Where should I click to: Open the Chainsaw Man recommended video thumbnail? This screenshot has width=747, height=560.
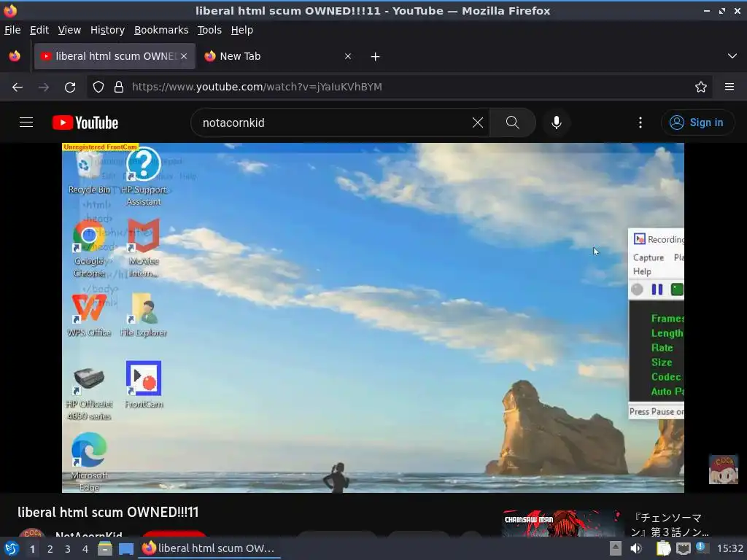point(562,524)
